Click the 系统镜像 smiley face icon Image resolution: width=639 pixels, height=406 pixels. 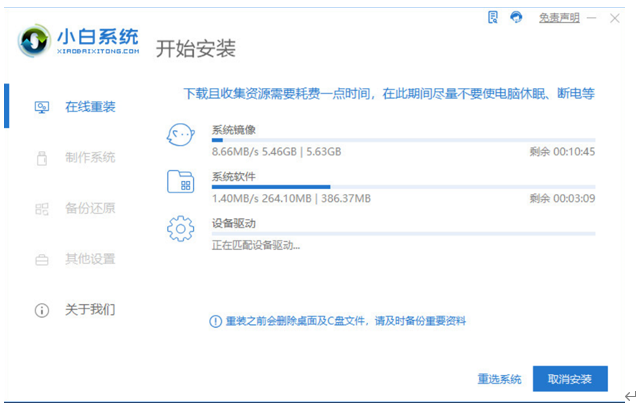tap(181, 136)
